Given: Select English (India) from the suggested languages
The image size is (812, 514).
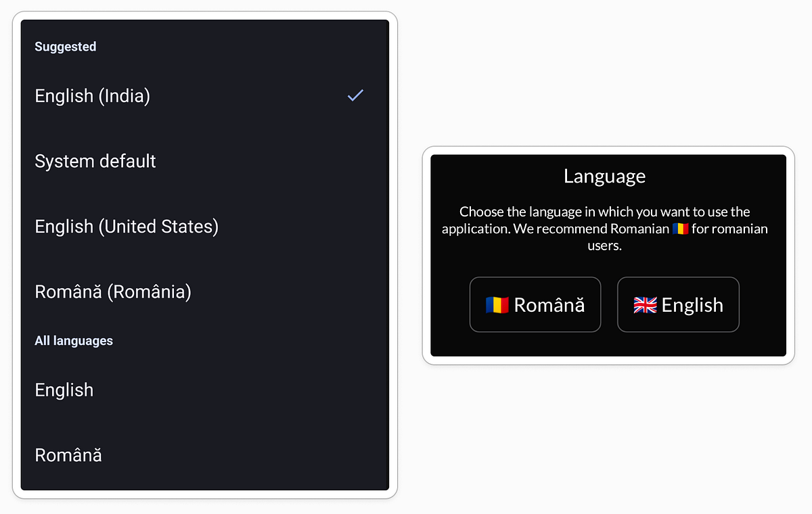Looking at the screenshot, I should 92,95.
